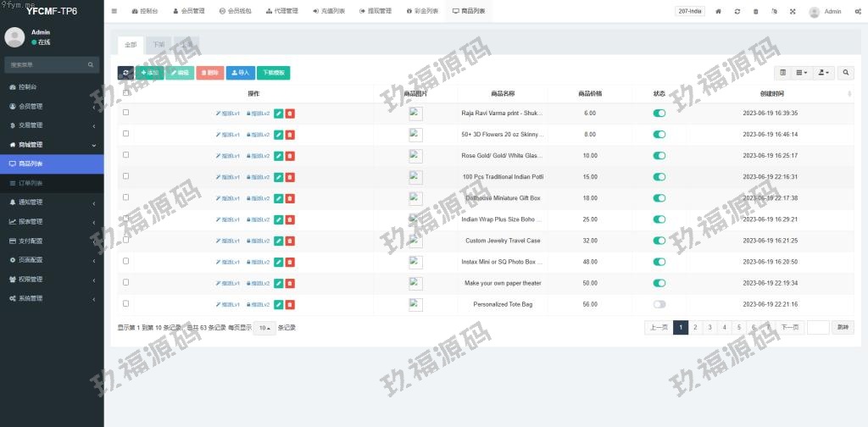Toggle the sidebar with the hamburger icon
This screenshot has height=427, width=868.
click(114, 12)
